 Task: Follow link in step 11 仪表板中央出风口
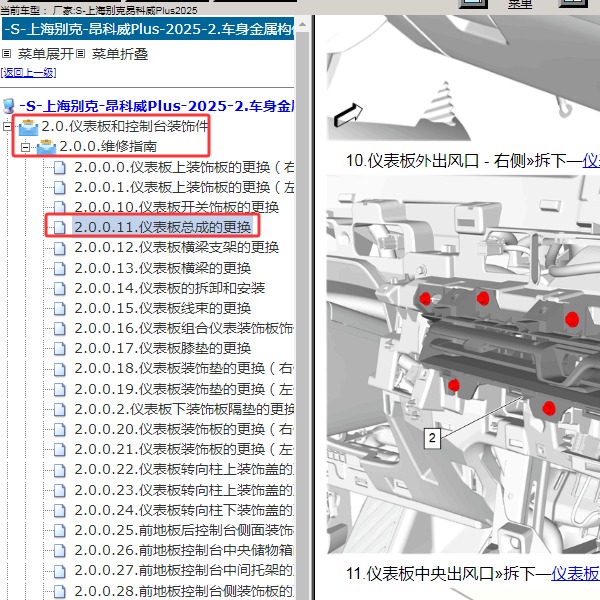575,574
